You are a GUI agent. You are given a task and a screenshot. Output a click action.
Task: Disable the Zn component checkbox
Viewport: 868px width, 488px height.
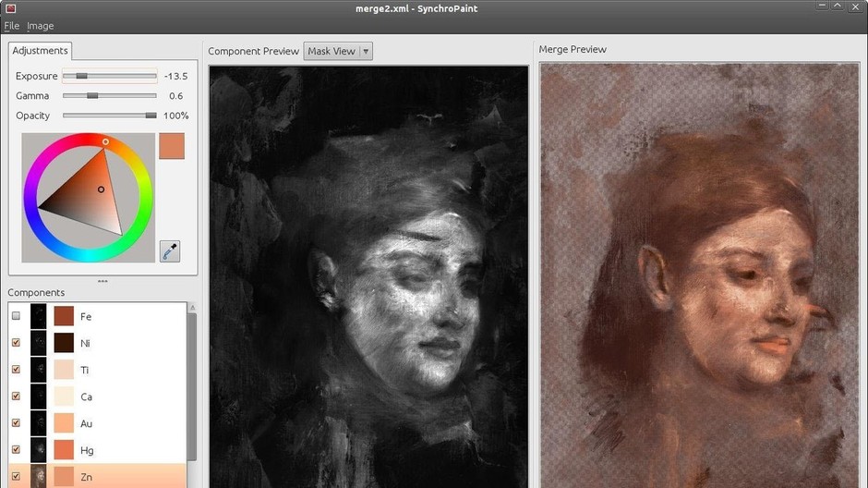16,476
